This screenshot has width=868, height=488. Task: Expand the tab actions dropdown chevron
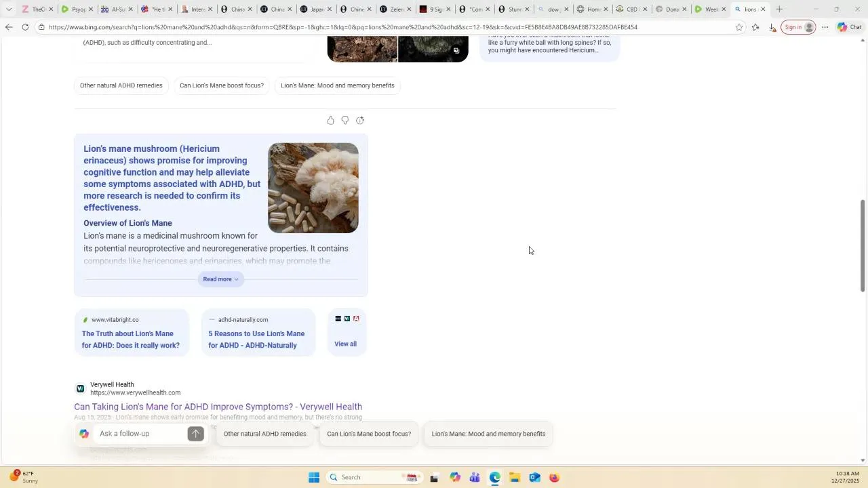coord(8,9)
